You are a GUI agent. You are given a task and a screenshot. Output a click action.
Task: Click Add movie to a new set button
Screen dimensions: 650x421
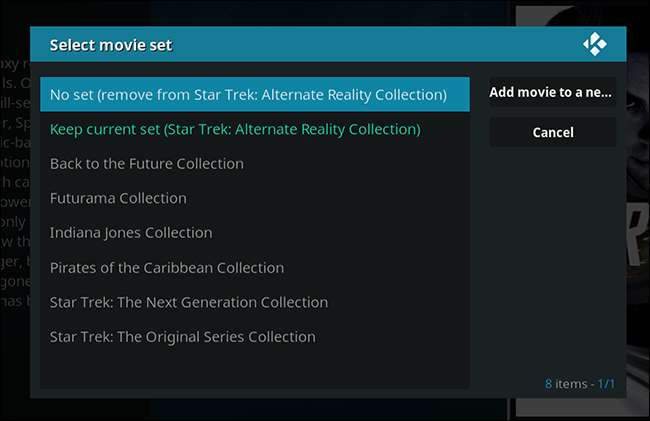(x=553, y=92)
